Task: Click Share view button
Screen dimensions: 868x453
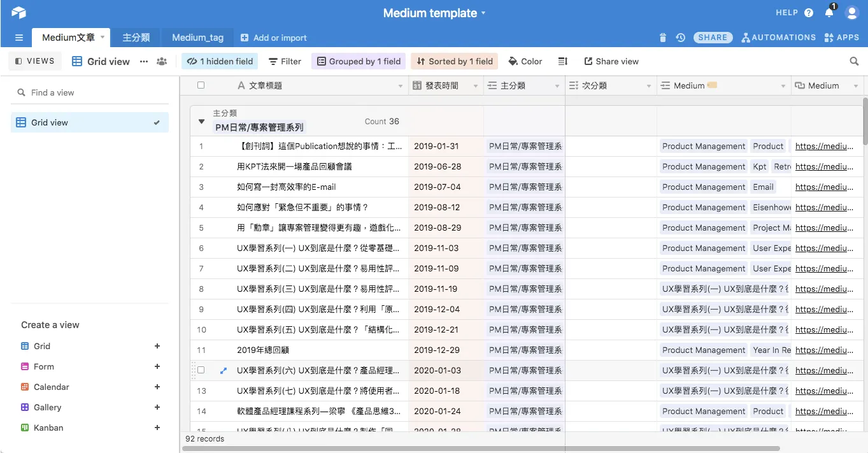Action: [x=611, y=61]
